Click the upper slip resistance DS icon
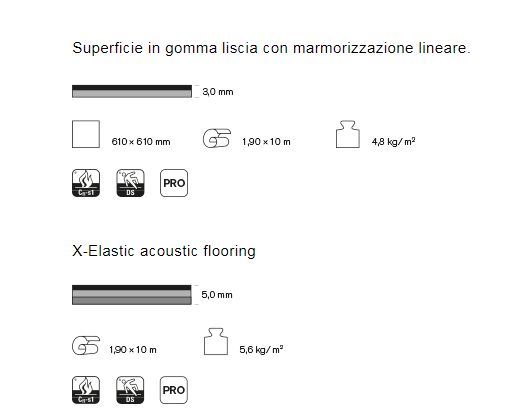 (130, 183)
